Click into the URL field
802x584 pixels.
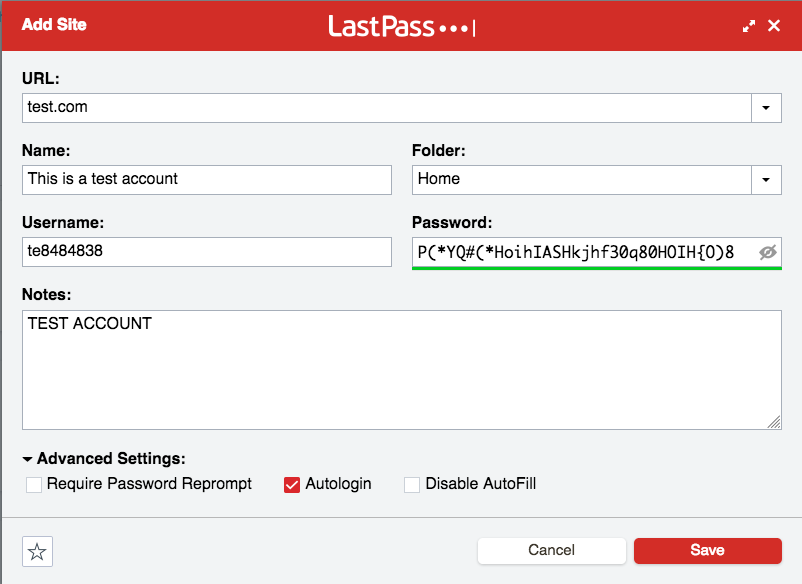click(x=387, y=108)
